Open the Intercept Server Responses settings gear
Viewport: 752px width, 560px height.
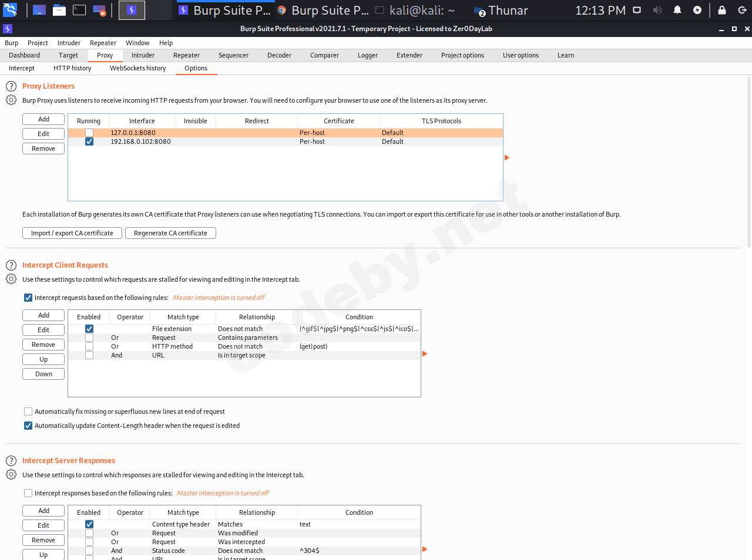pyautogui.click(x=11, y=475)
